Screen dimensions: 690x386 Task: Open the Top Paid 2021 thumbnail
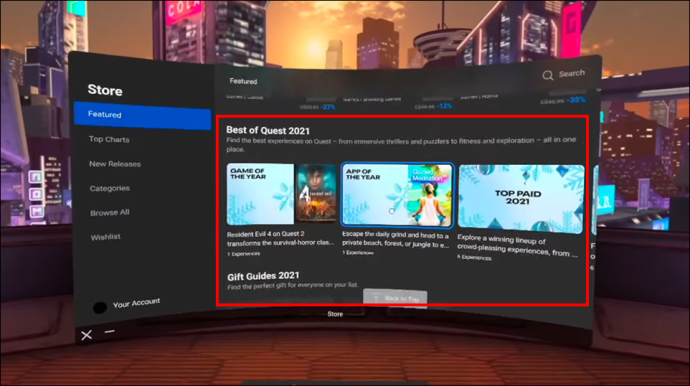click(521, 199)
